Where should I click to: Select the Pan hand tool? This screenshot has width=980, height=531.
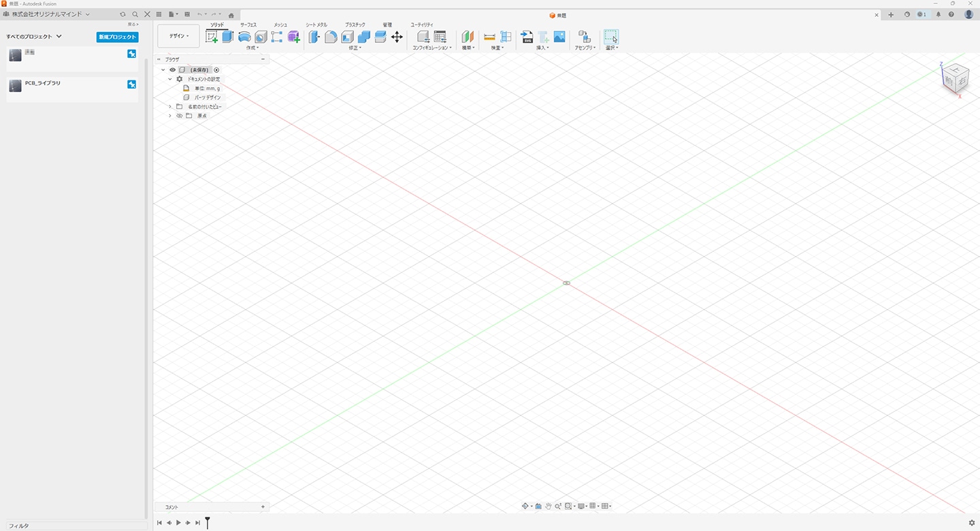click(x=548, y=506)
